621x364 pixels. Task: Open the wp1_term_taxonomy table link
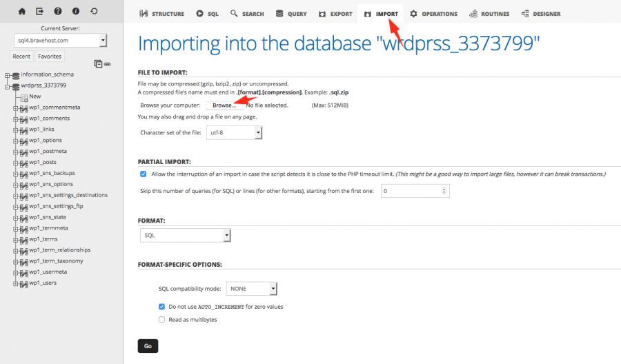(57, 261)
